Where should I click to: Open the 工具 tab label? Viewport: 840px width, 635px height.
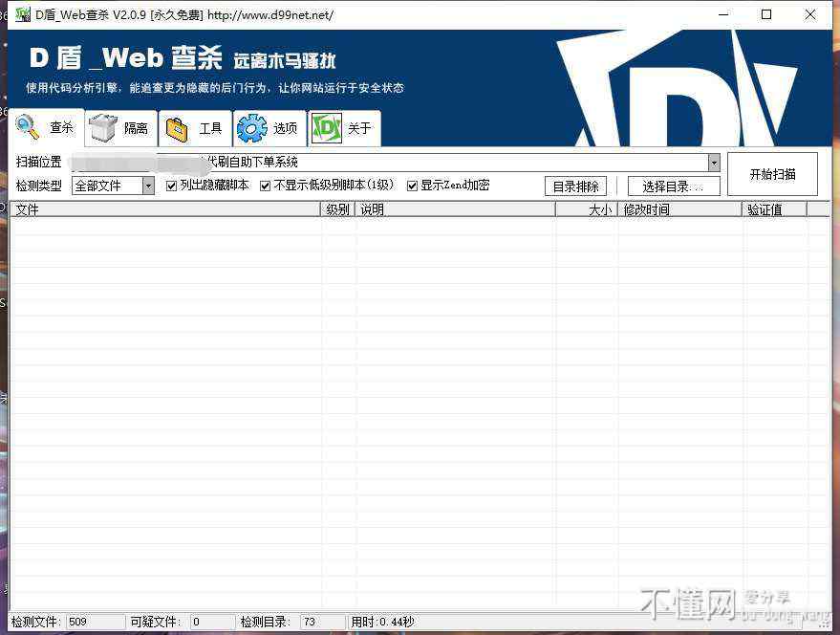[210, 128]
